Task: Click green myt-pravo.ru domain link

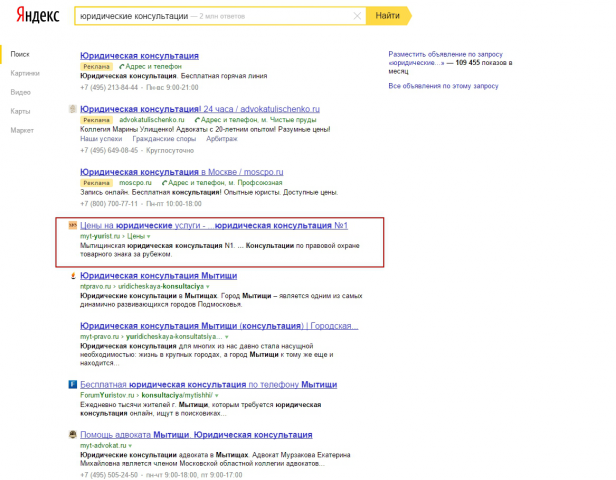Action: (99, 337)
